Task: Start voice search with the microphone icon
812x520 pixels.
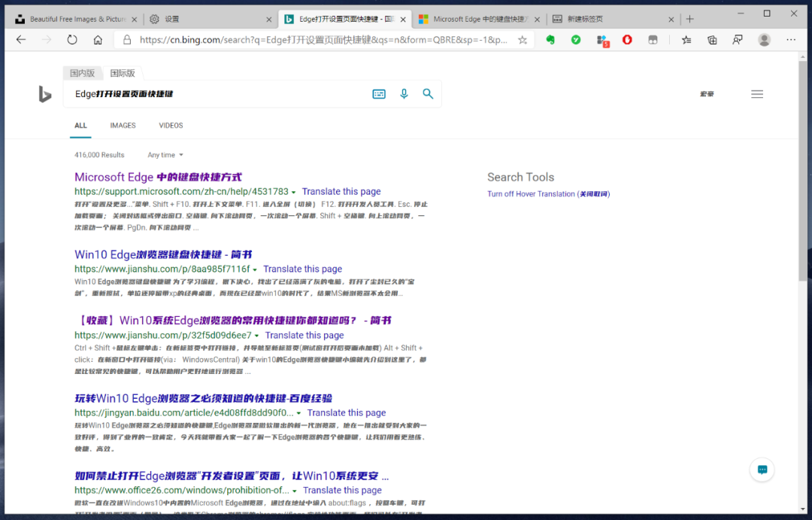Action: click(x=404, y=93)
